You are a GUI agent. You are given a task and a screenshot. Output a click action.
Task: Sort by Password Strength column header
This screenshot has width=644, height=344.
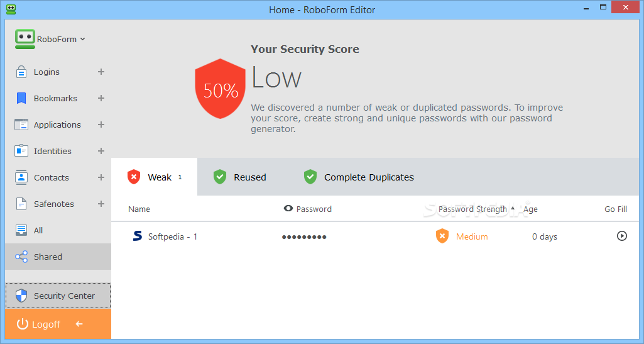tap(472, 209)
